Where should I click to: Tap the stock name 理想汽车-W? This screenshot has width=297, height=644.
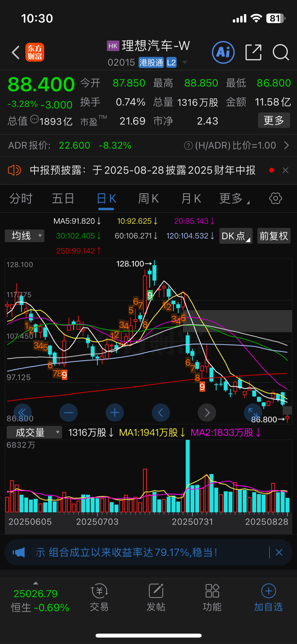tap(156, 46)
